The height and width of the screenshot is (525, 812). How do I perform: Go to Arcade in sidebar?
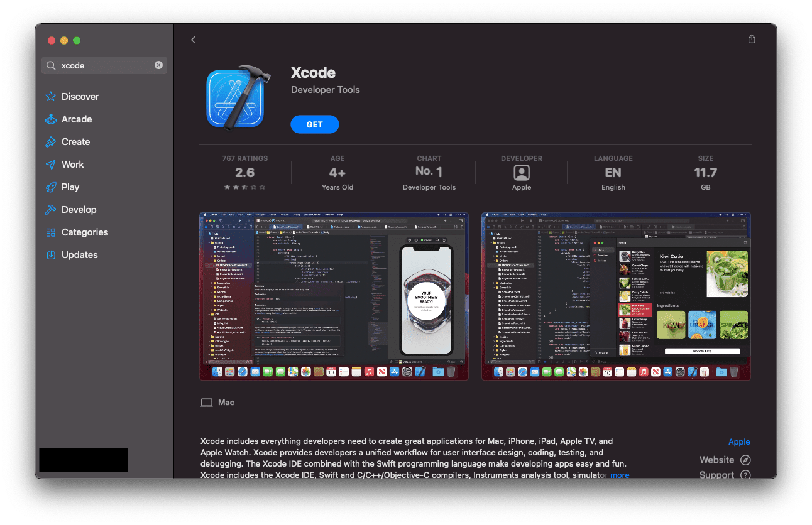coord(77,119)
